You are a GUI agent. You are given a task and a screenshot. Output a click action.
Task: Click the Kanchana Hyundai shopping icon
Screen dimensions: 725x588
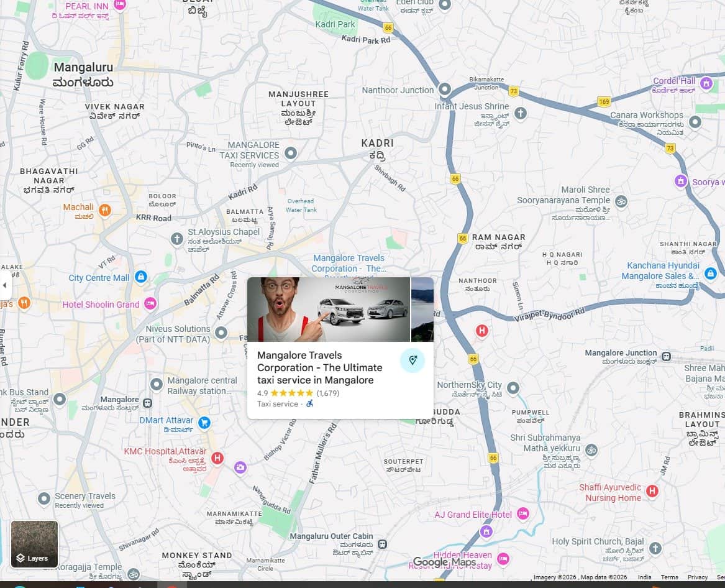[x=711, y=273]
